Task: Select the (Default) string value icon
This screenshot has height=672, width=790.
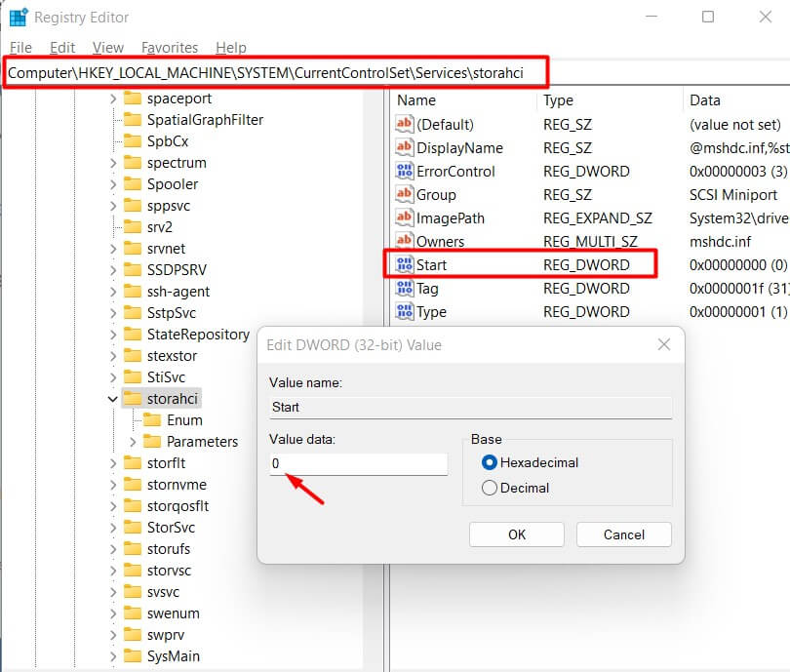Action: (x=404, y=124)
